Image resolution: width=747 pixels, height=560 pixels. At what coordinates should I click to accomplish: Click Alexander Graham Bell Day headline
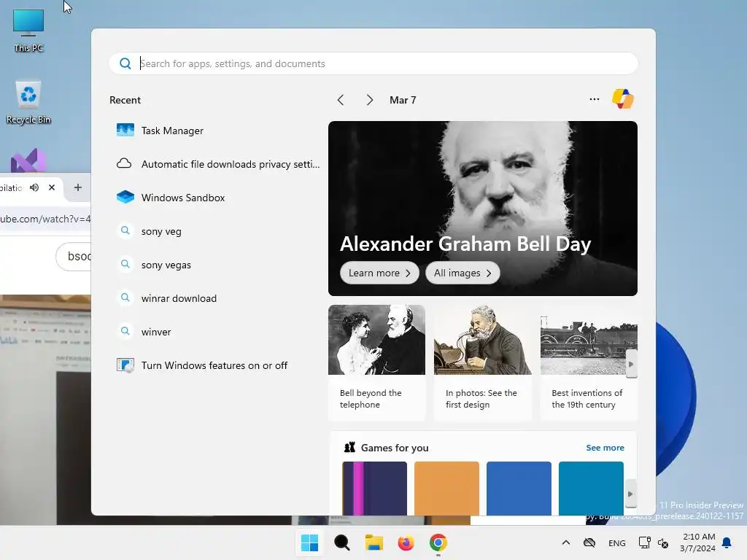pyautogui.click(x=465, y=244)
